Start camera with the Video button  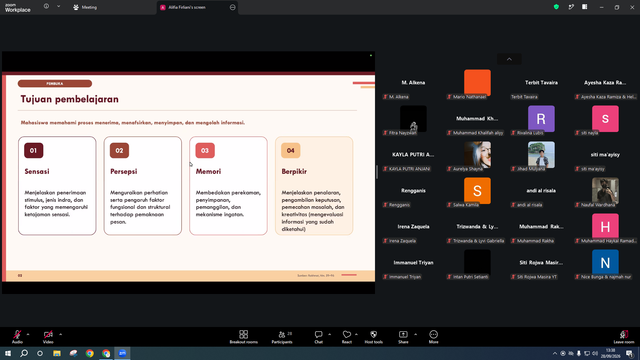tap(48, 337)
